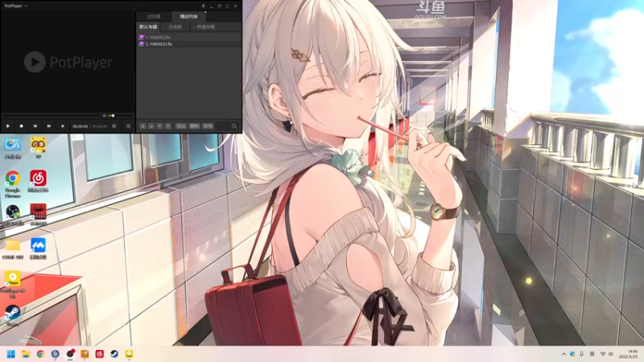Open OBS Studio from the taskbar
This screenshot has height=362, width=644.
point(70,354)
